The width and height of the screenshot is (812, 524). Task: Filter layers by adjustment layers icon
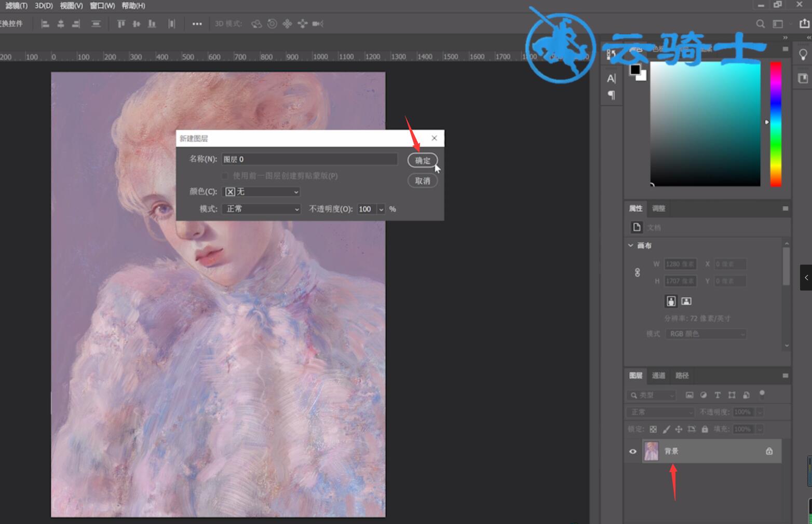[x=703, y=395]
